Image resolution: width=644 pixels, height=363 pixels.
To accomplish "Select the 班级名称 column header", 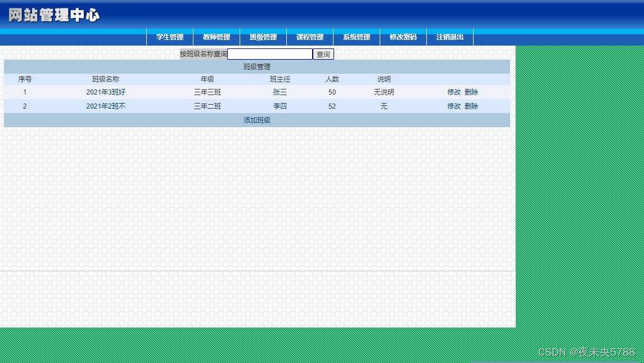I will [106, 79].
